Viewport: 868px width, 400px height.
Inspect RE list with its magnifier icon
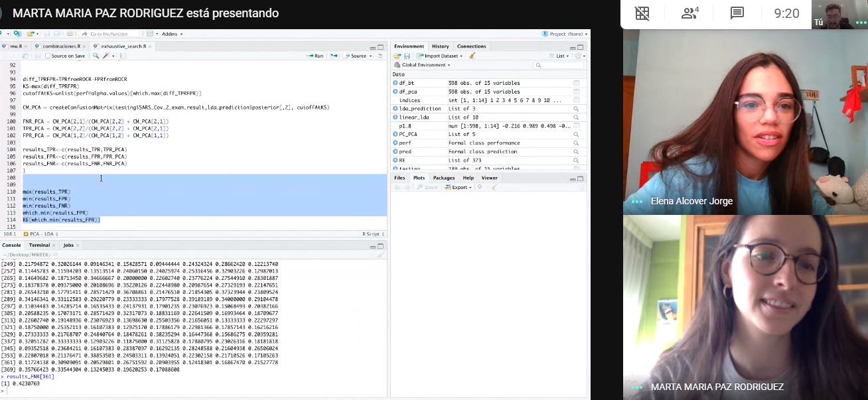(577, 161)
